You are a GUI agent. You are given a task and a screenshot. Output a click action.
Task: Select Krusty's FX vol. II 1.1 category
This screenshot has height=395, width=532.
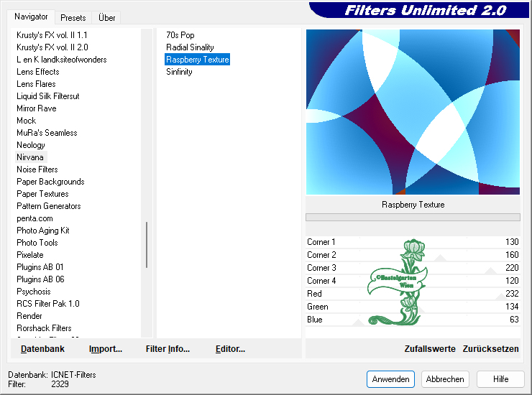[x=52, y=35]
